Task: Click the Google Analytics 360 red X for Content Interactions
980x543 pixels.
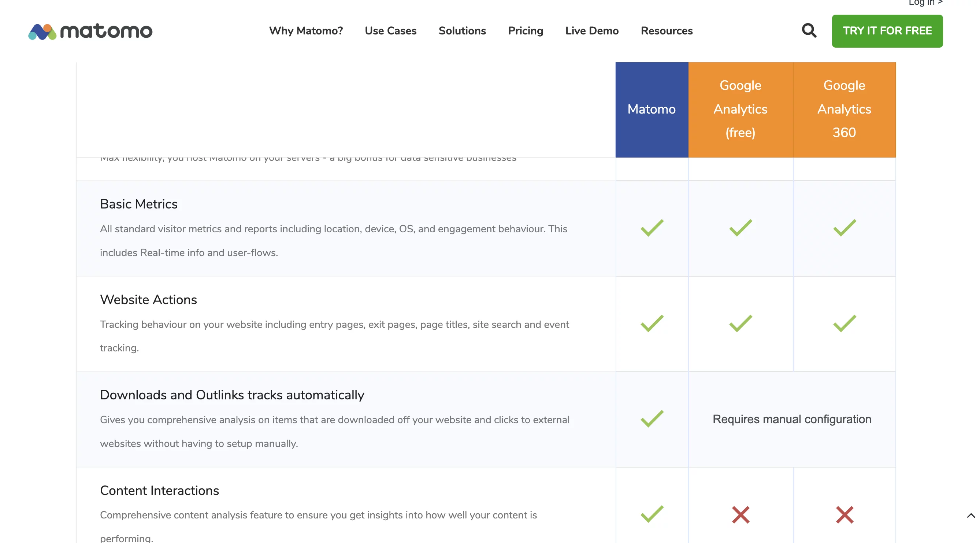Action: coord(844,514)
